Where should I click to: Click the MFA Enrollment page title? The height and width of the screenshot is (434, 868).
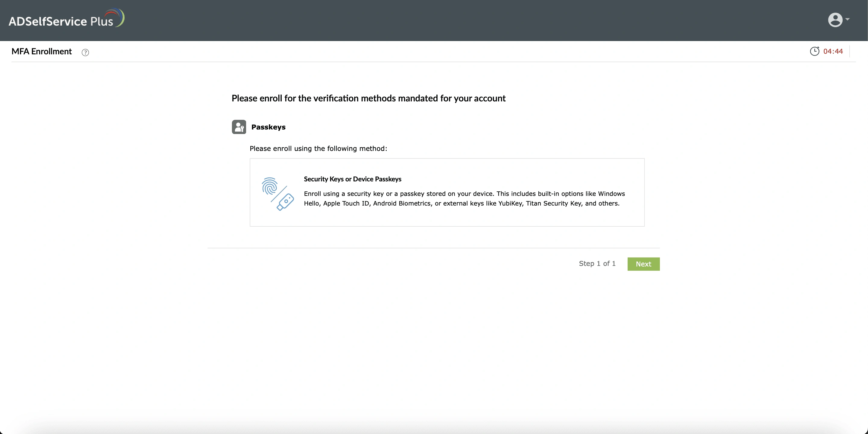[41, 51]
